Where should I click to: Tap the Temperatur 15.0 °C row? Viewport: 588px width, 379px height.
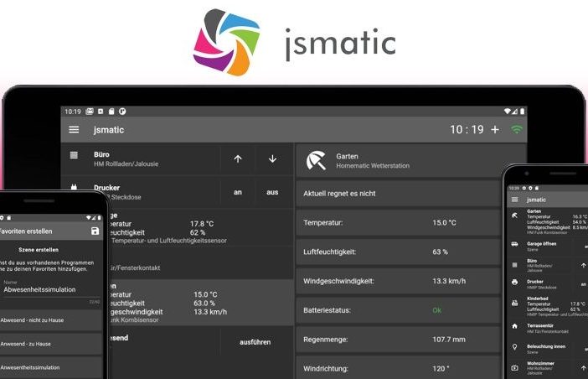click(398, 222)
